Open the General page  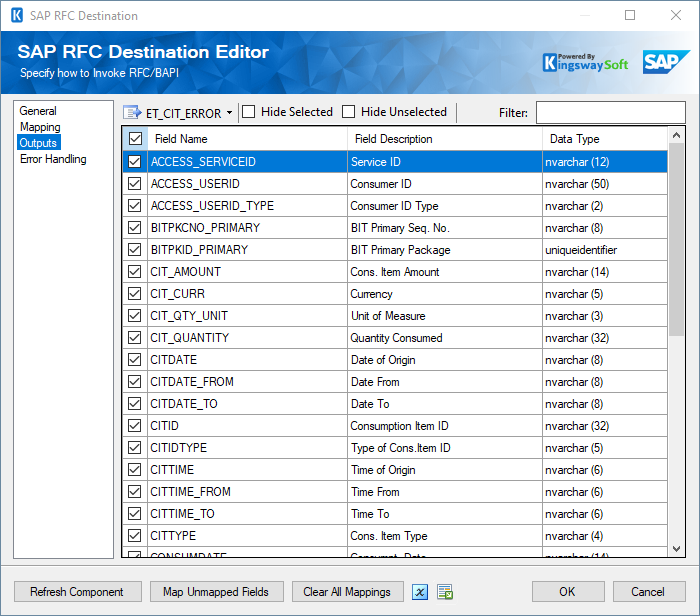[38, 111]
